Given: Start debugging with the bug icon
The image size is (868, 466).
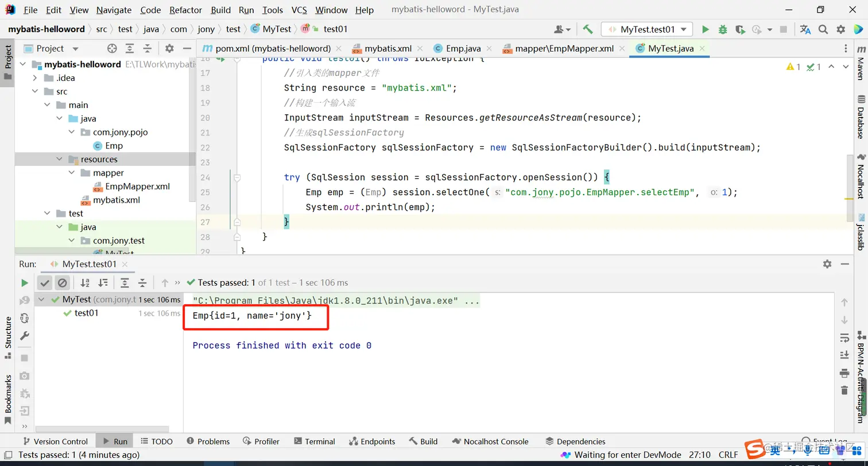Looking at the screenshot, I should tap(723, 29).
